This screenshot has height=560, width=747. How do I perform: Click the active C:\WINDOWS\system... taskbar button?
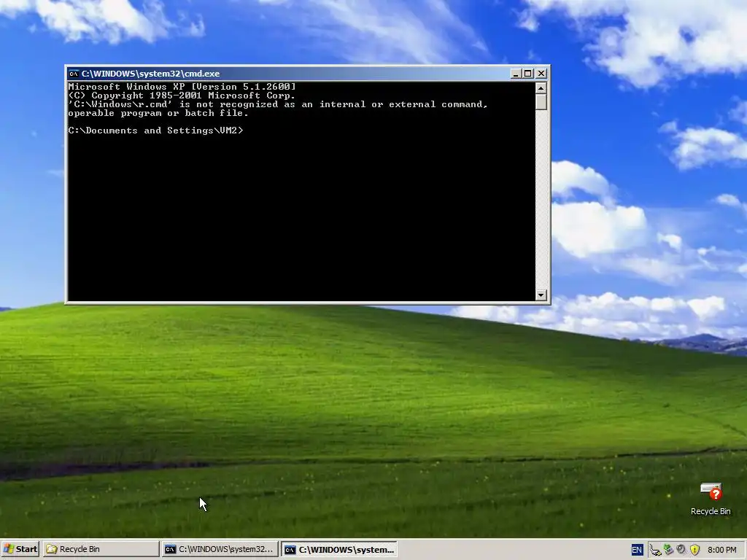[x=339, y=549]
